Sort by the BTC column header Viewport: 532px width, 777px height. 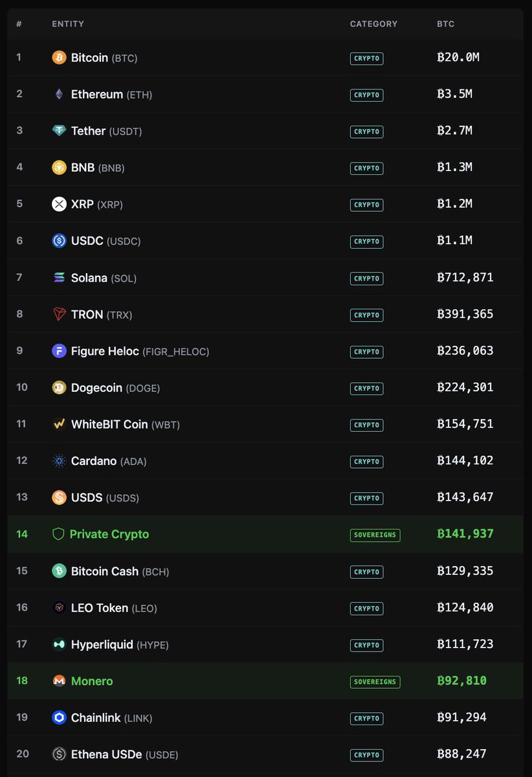click(446, 24)
